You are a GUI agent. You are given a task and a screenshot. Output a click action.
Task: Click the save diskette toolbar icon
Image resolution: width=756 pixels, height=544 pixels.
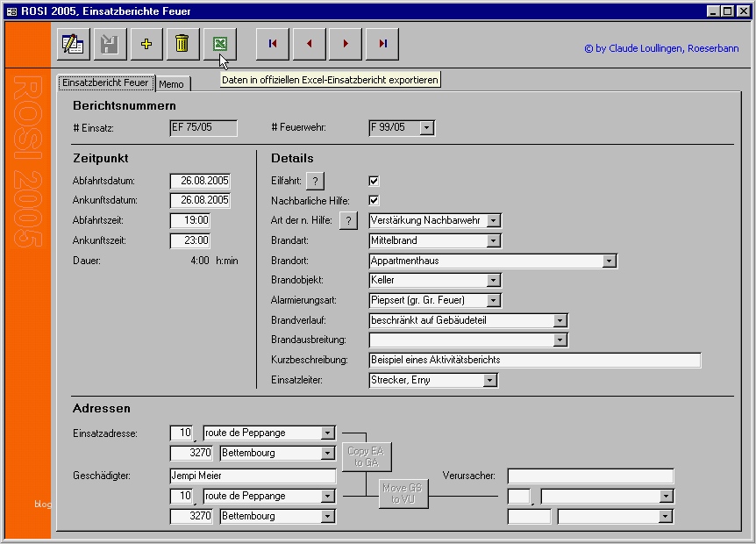point(110,44)
